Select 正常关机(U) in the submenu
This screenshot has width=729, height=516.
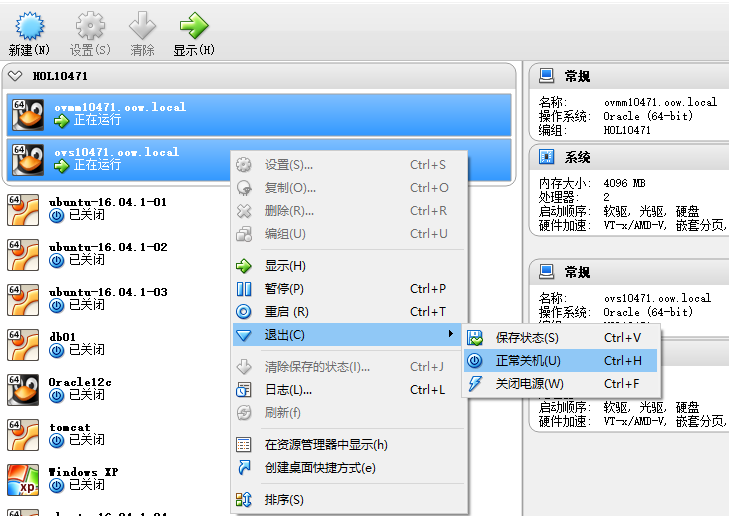pyautogui.click(x=560, y=361)
